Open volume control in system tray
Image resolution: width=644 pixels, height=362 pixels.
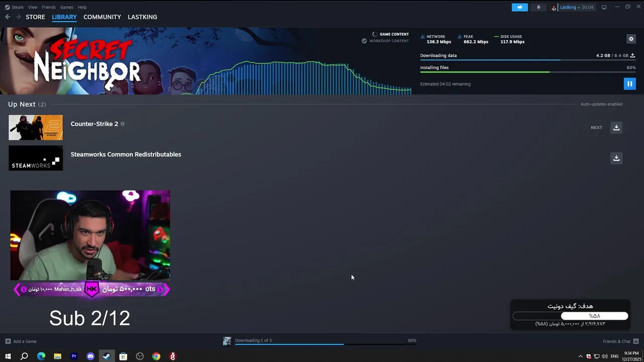click(x=604, y=356)
